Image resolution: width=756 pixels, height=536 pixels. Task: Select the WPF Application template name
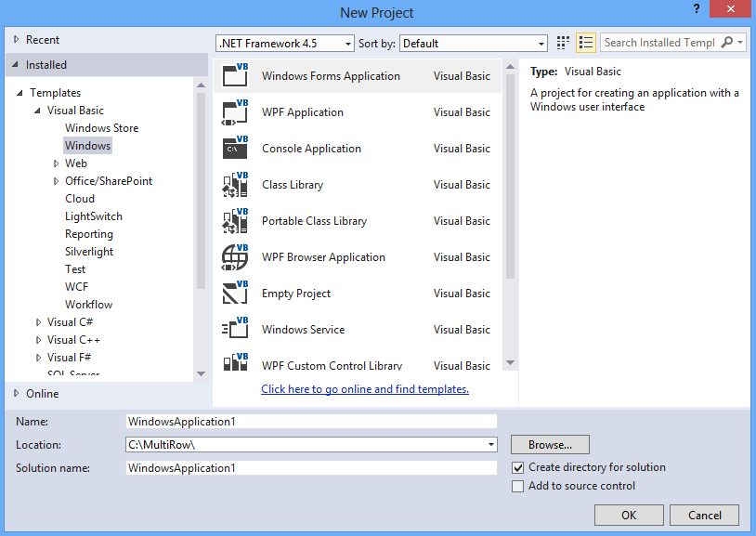(x=303, y=112)
